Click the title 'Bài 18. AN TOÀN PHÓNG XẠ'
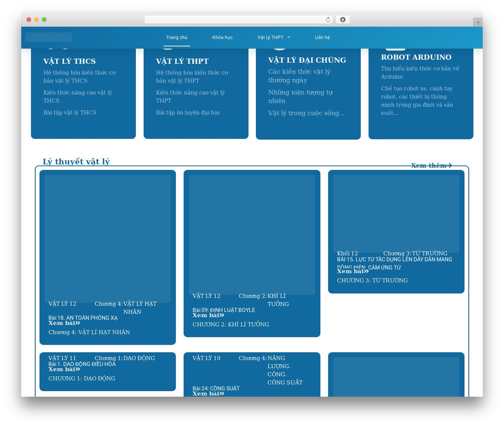504x427 pixels. click(x=83, y=318)
